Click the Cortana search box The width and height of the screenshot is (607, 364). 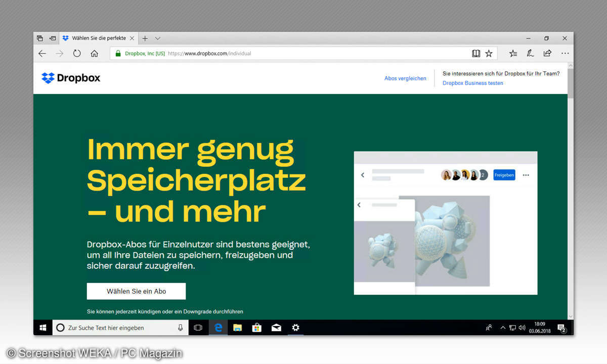pyautogui.click(x=120, y=328)
